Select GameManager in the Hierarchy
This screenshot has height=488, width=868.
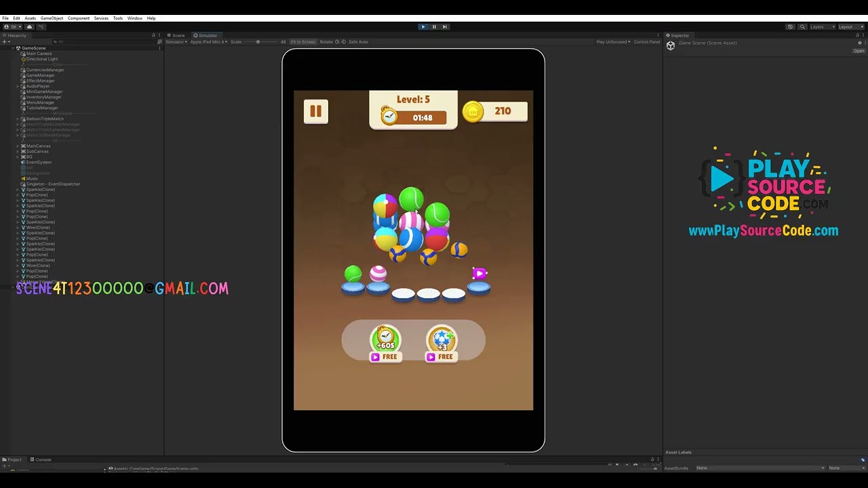point(40,75)
